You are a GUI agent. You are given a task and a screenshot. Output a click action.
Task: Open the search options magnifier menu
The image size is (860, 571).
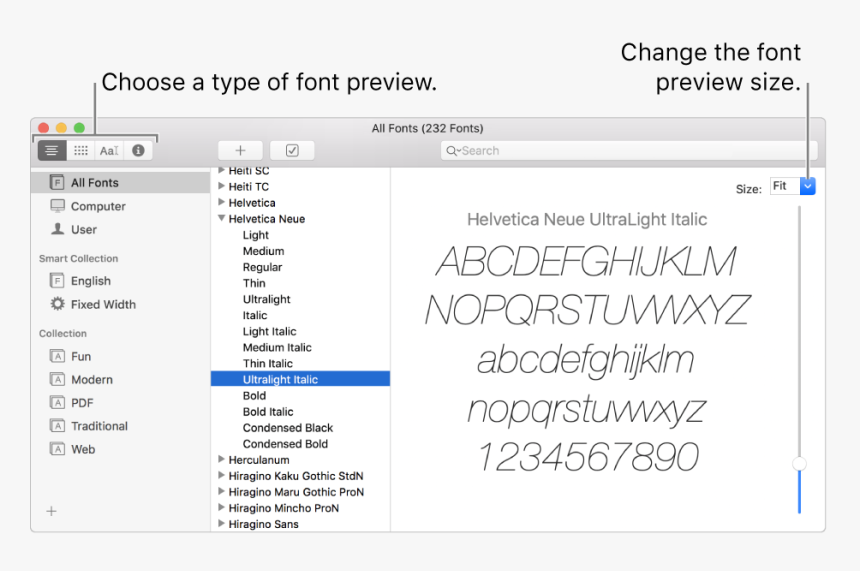452,151
